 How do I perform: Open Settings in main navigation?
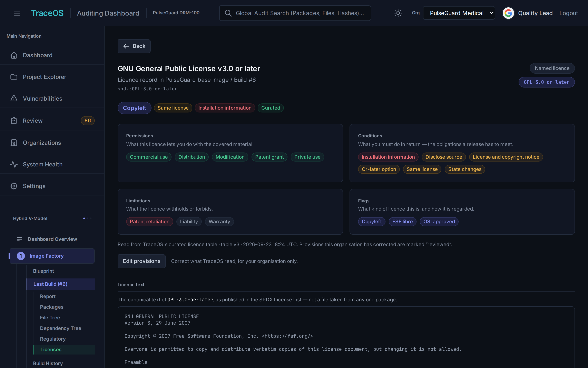pos(52,186)
